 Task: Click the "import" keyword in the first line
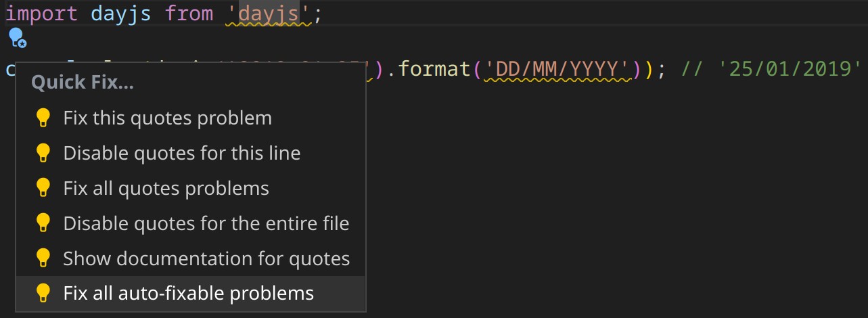(41, 14)
